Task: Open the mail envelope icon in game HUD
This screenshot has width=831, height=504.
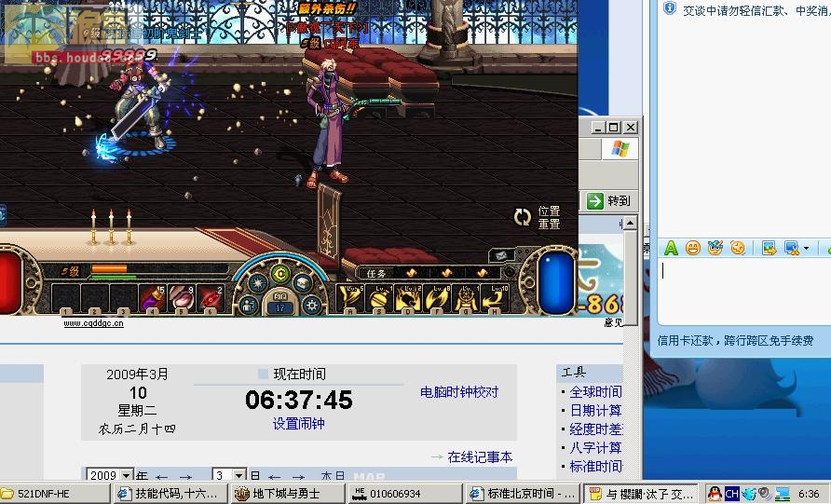Action: 500,255
